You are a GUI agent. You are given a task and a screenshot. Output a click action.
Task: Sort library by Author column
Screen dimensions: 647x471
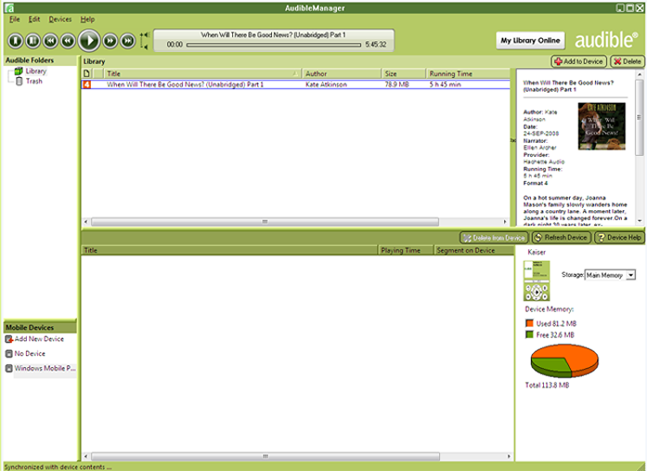point(341,73)
